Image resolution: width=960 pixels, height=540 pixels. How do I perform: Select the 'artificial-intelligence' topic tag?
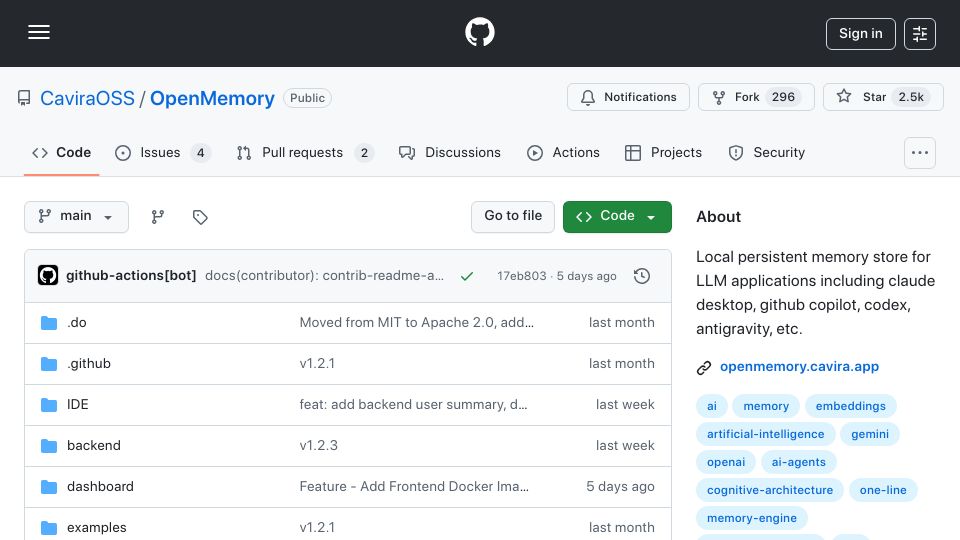(765, 434)
